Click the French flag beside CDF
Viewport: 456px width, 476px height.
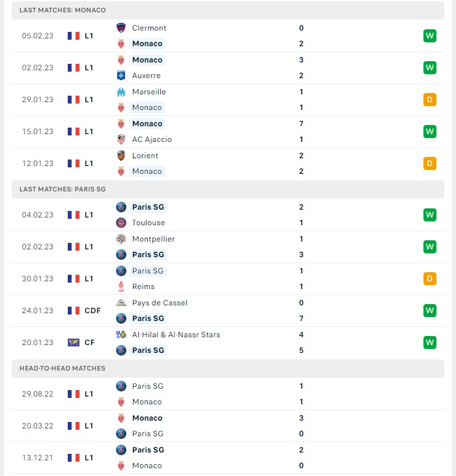(74, 311)
